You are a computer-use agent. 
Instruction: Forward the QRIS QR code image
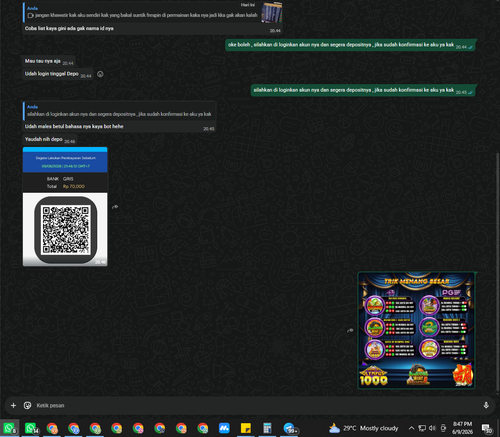115,207
